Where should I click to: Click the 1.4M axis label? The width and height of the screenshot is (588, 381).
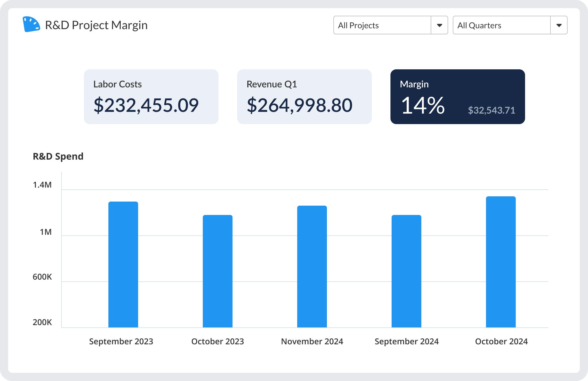42,185
